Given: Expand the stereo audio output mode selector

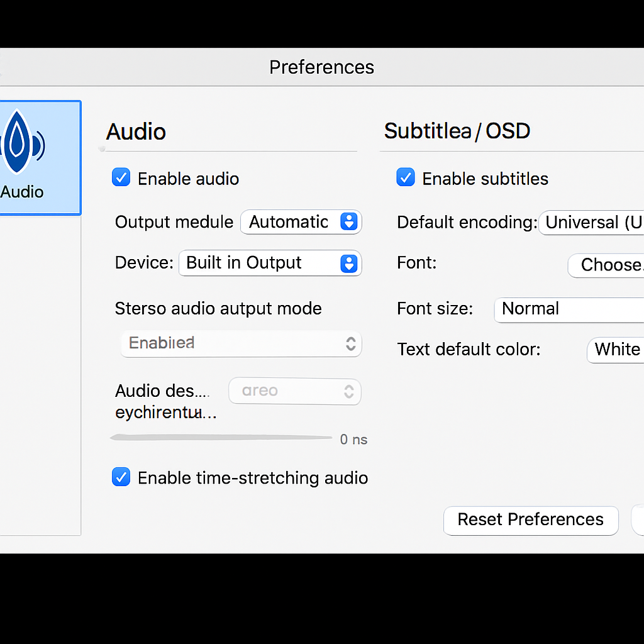Looking at the screenshot, I should pyautogui.click(x=241, y=343).
